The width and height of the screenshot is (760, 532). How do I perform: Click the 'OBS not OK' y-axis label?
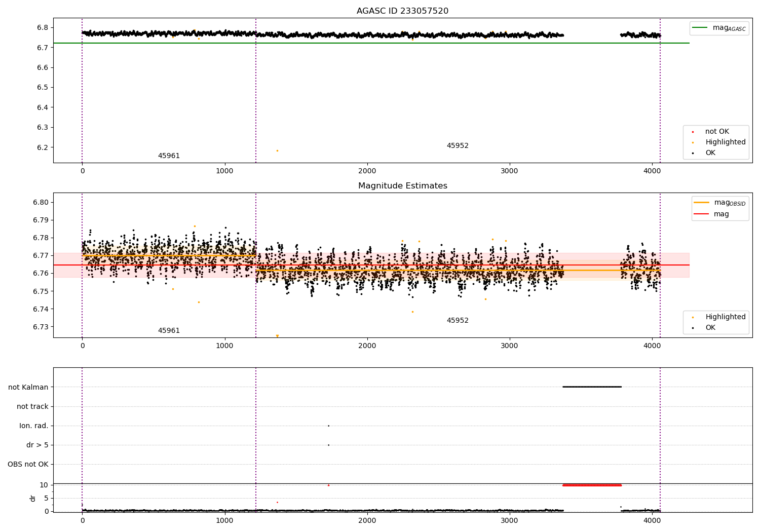coord(28,464)
